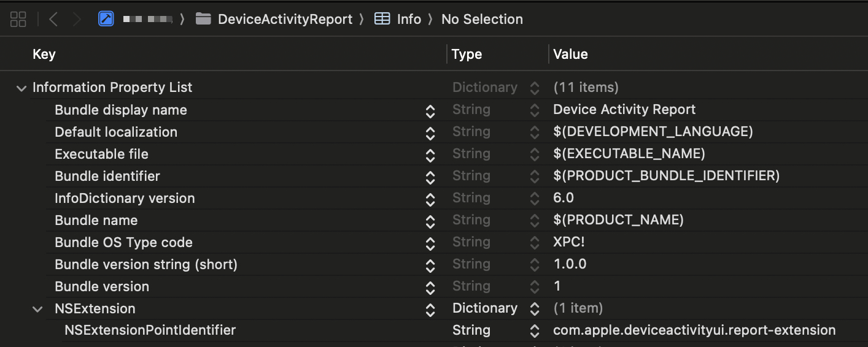Open key stepper for Bundle OS Type code
868x347 pixels.
click(430, 243)
